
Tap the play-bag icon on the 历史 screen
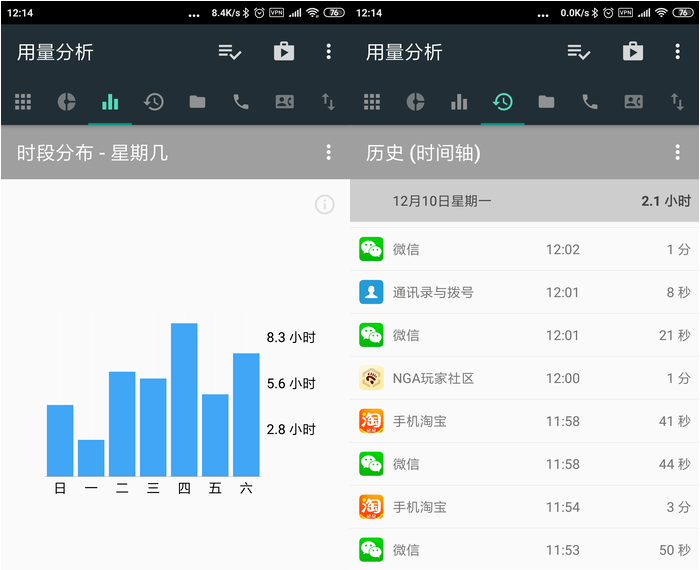point(633,52)
